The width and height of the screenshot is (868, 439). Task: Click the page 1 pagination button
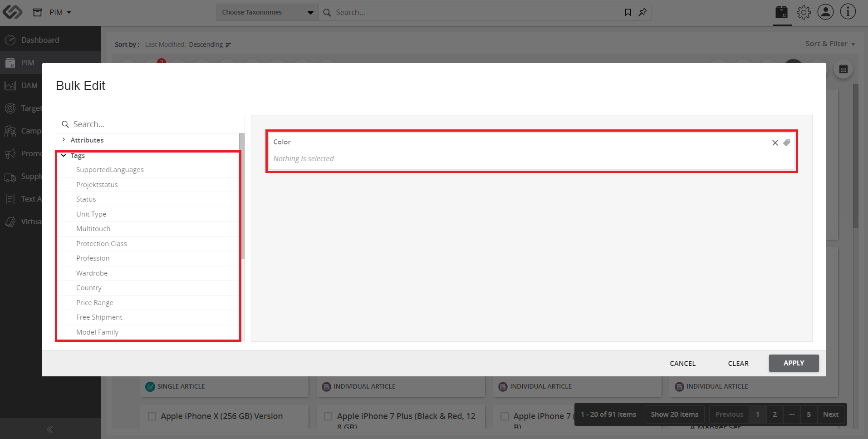coord(757,414)
